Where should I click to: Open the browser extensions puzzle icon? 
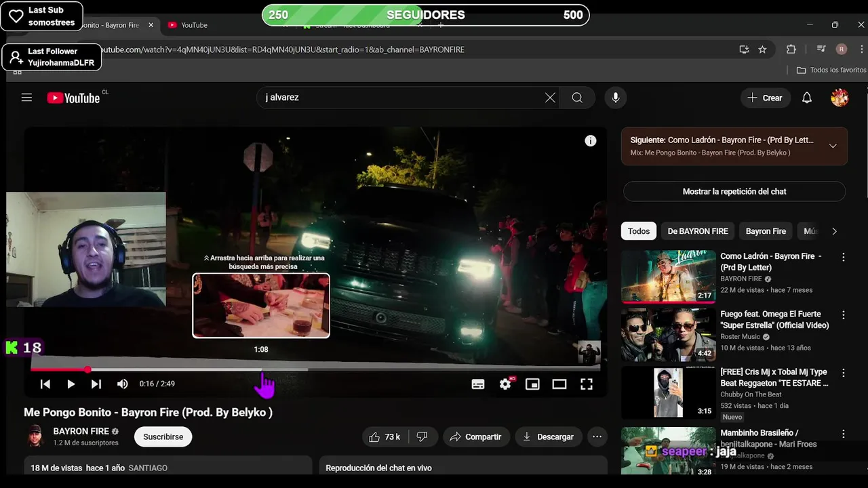(x=791, y=49)
